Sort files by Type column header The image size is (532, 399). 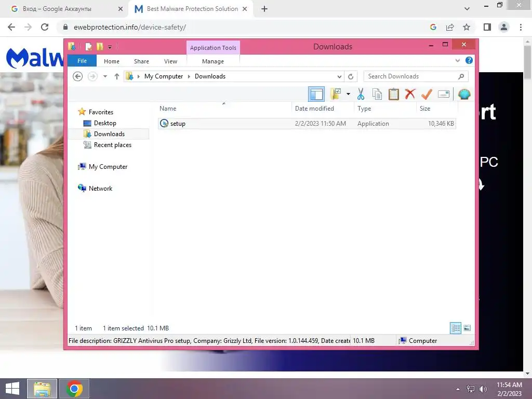[364, 109]
